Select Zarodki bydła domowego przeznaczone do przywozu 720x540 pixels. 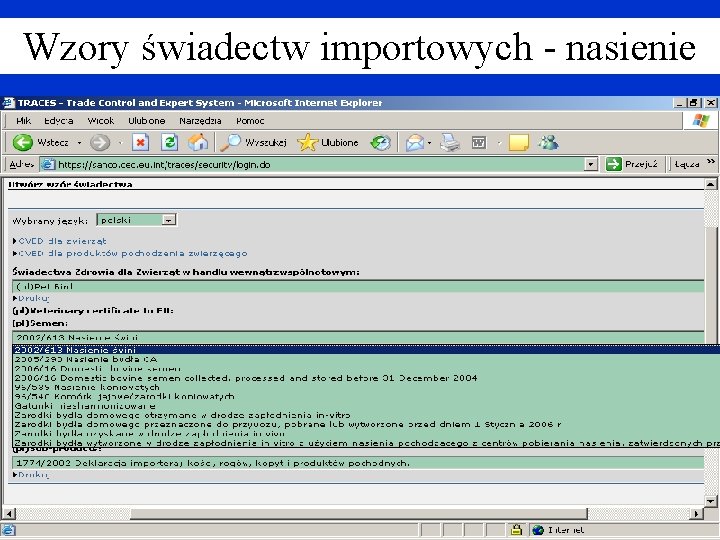(366, 424)
